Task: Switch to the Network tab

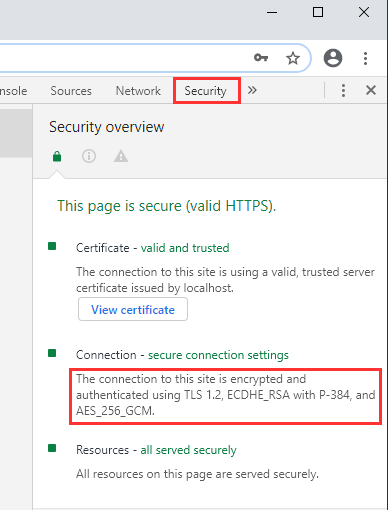Action: (138, 91)
